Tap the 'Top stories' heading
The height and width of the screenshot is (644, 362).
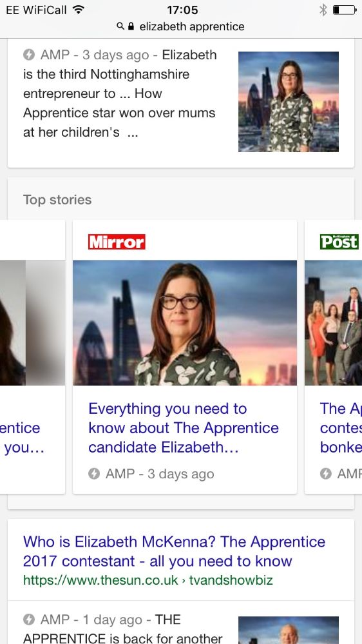[x=57, y=200]
